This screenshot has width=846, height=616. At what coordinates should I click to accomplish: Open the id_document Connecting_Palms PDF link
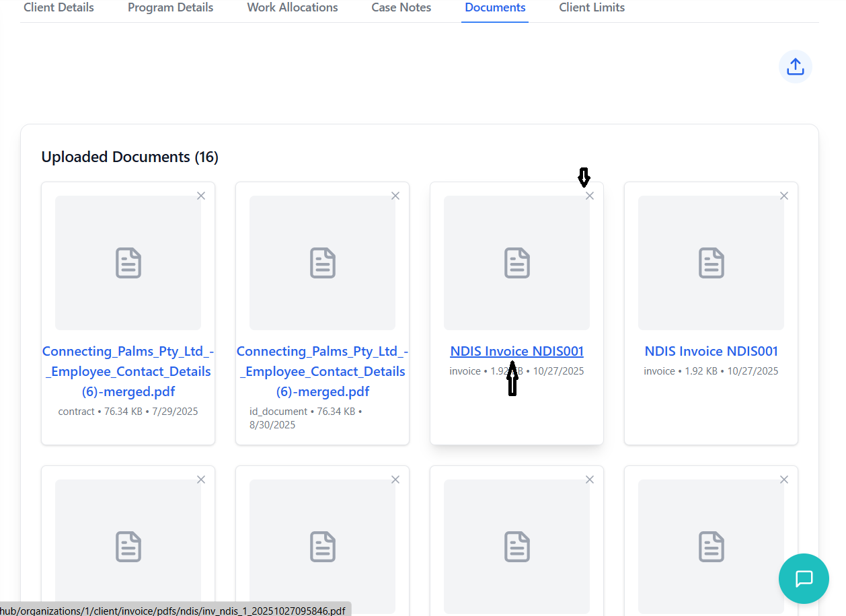click(x=322, y=371)
